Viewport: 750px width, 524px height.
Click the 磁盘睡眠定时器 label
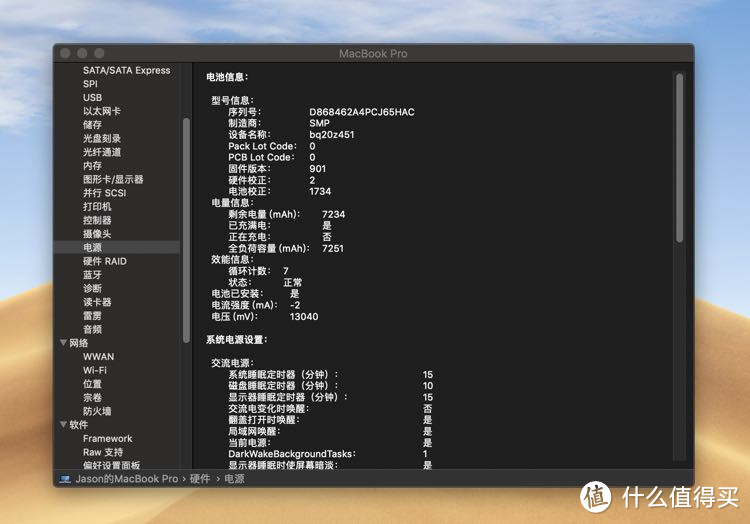[x=283, y=386]
